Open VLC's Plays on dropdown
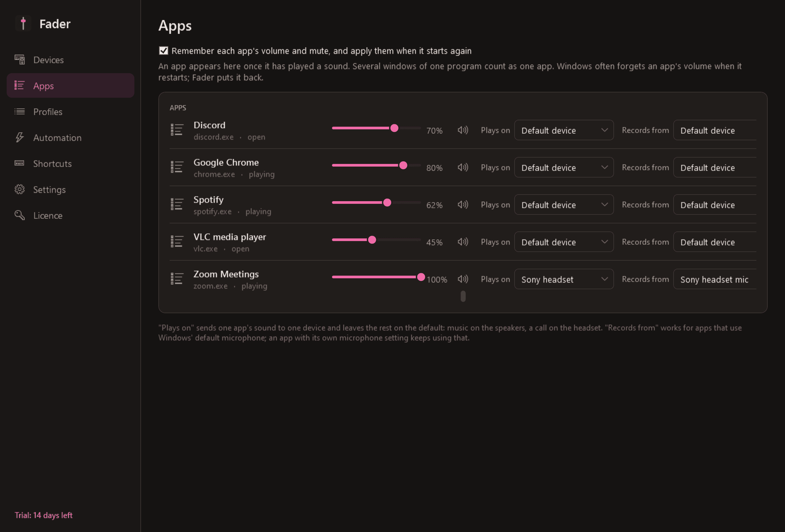The width and height of the screenshot is (785, 532). click(564, 242)
